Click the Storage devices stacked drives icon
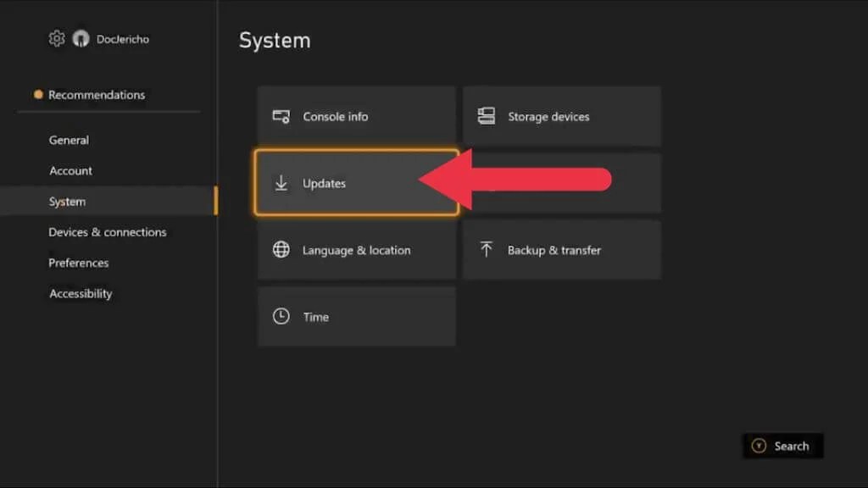The height and width of the screenshot is (488, 868). click(486, 117)
